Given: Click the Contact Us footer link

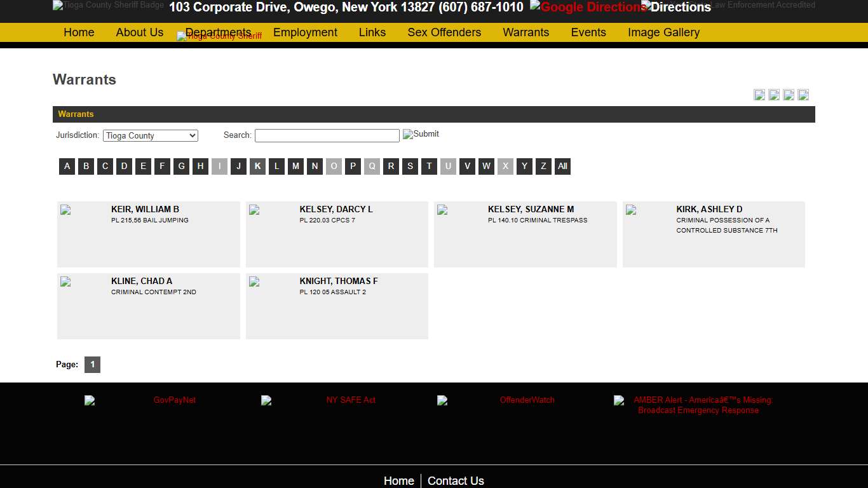Looking at the screenshot, I should (456, 481).
